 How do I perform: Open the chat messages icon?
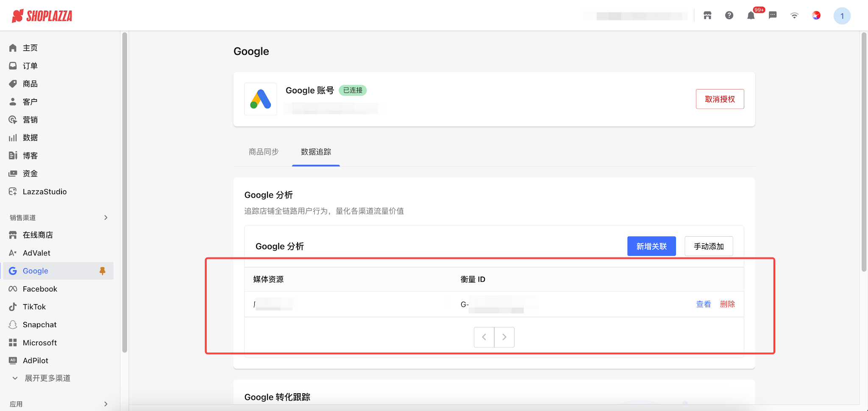pos(773,16)
